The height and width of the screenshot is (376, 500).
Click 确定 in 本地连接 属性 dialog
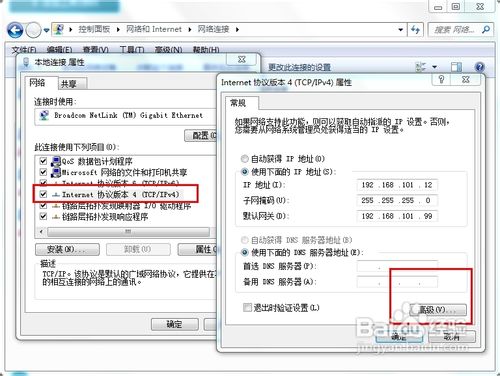tap(175, 324)
